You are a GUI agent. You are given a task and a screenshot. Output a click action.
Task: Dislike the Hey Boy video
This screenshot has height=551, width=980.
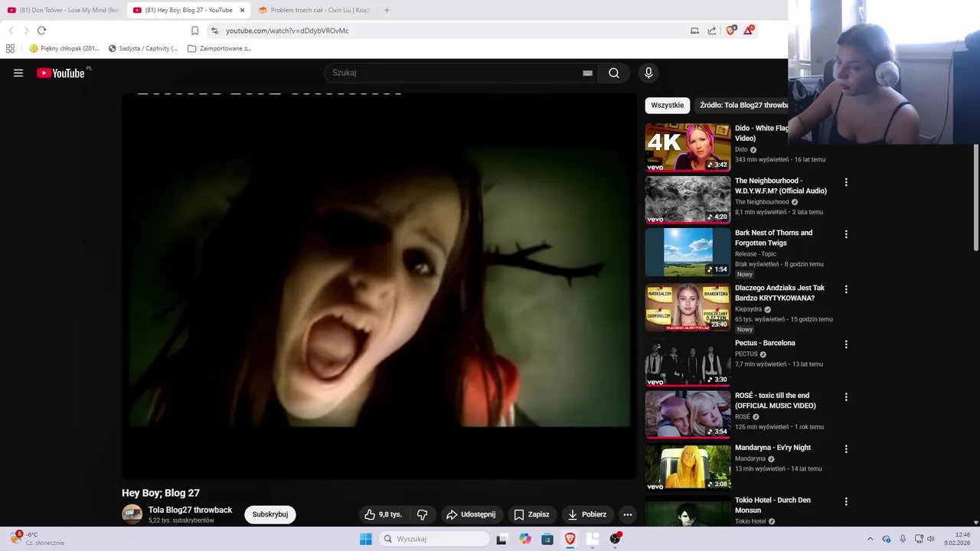422,514
